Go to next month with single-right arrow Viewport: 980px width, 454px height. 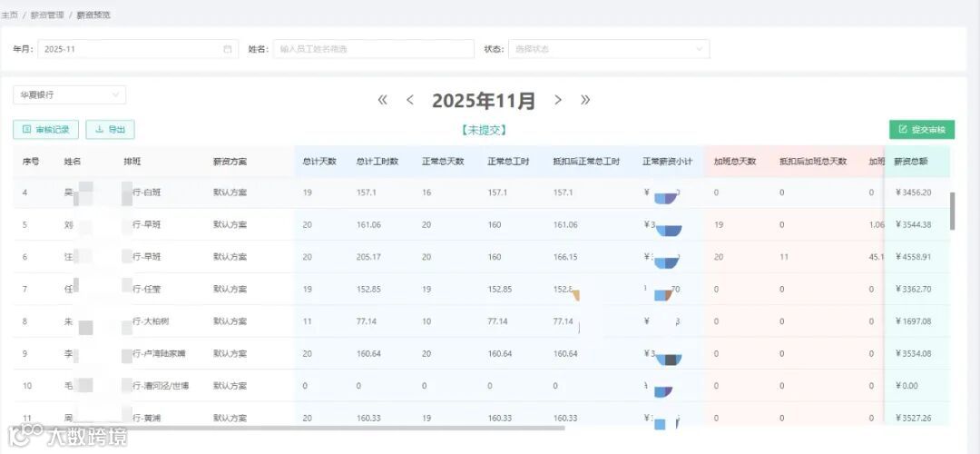coord(558,100)
